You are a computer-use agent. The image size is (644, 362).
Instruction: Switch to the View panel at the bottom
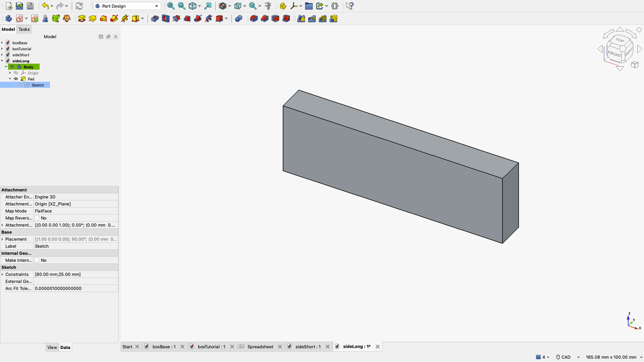[x=52, y=347]
